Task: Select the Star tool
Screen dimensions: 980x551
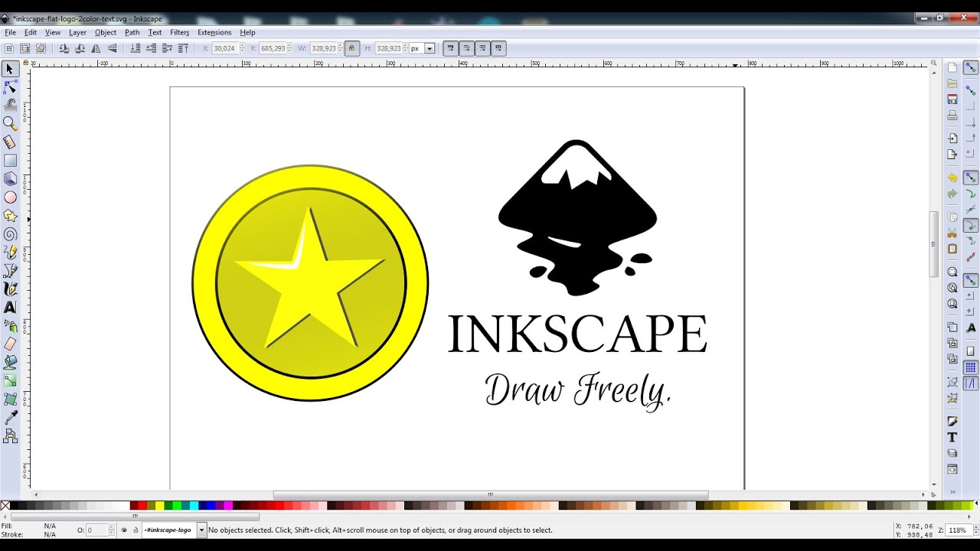Action: pyautogui.click(x=10, y=216)
